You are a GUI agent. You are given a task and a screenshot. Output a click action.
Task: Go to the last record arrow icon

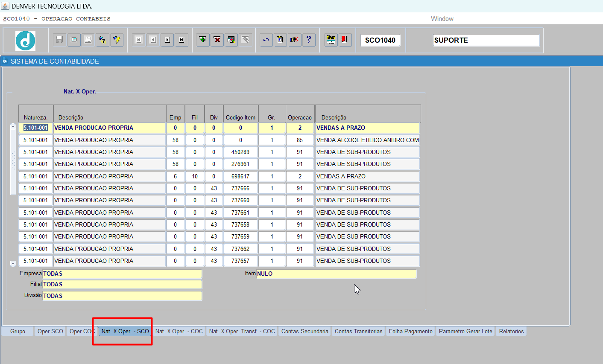tap(181, 40)
